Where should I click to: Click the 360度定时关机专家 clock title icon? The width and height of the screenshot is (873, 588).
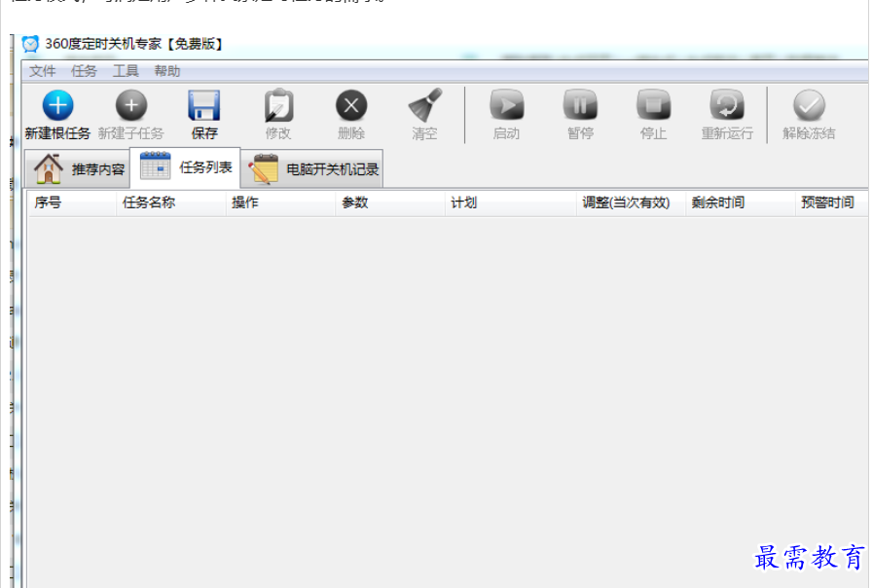click(x=30, y=44)
